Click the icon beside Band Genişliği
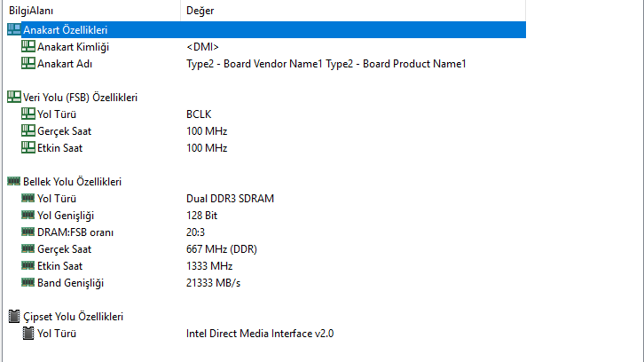The height and width of the screenshot is (362, 644). click(27, 282)
